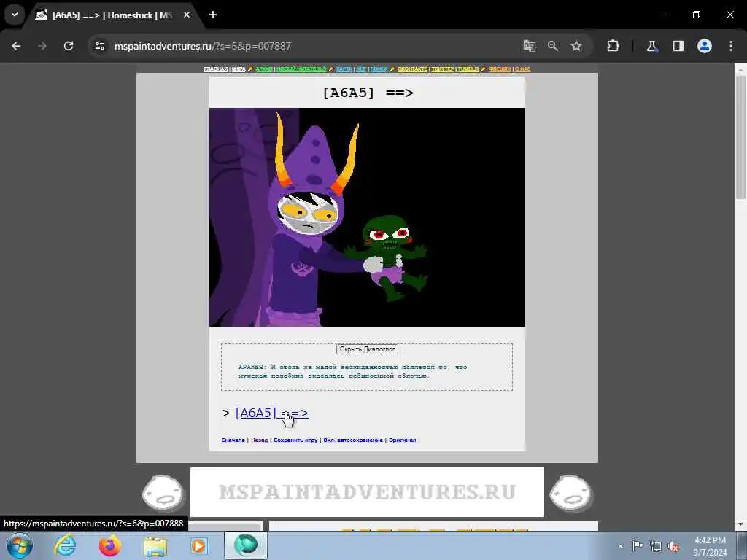This screenshot has height=560, width=747.
Task: Open the TUMBLR nav link
Action: point(468,69)
